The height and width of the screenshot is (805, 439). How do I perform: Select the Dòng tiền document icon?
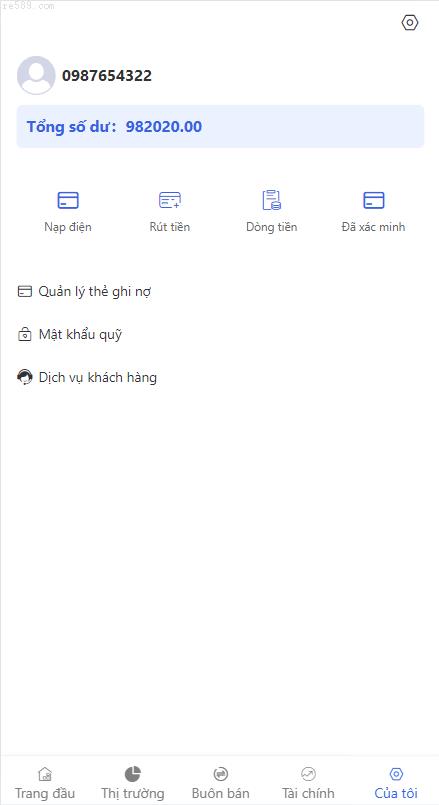pos(272,200)
